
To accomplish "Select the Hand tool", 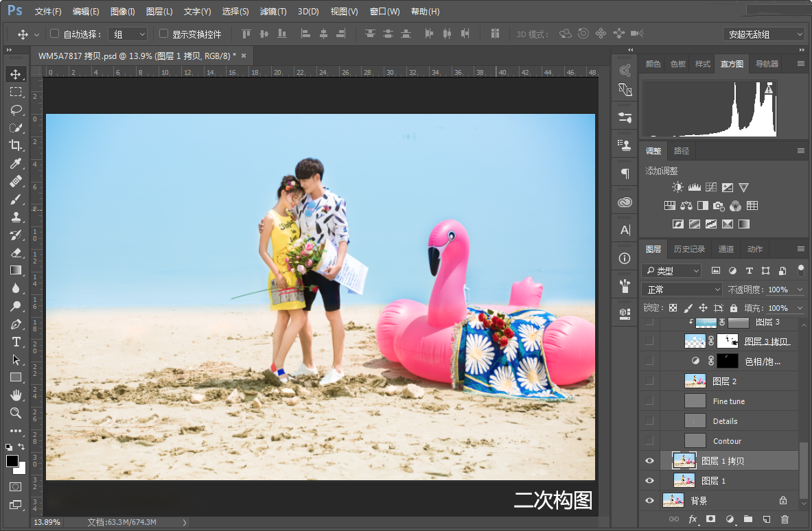I will pos(16,395).
